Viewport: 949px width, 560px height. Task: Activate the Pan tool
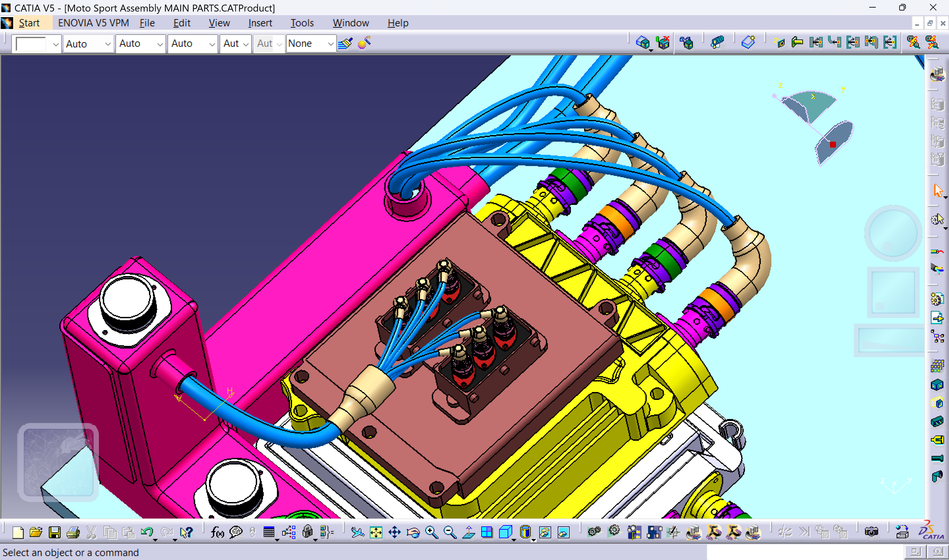[x=395, y=532]
